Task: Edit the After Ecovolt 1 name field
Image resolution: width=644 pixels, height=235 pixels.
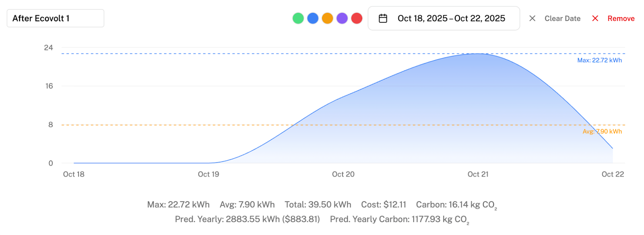Action: point(55,18)
